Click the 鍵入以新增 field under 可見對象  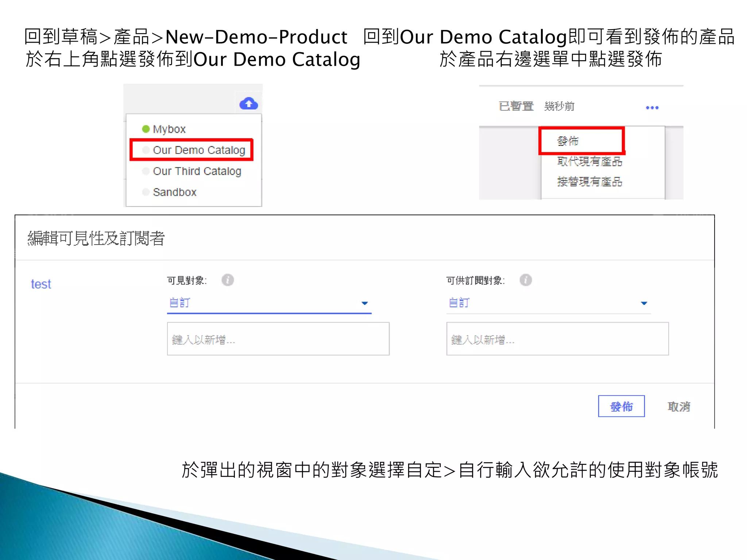(x=278, y=339)
